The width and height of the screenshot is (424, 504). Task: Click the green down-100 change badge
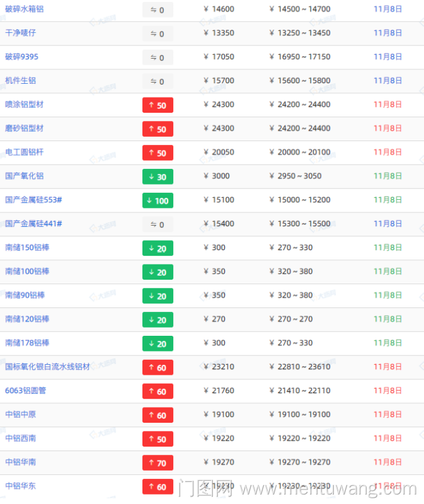coord(158,201)
